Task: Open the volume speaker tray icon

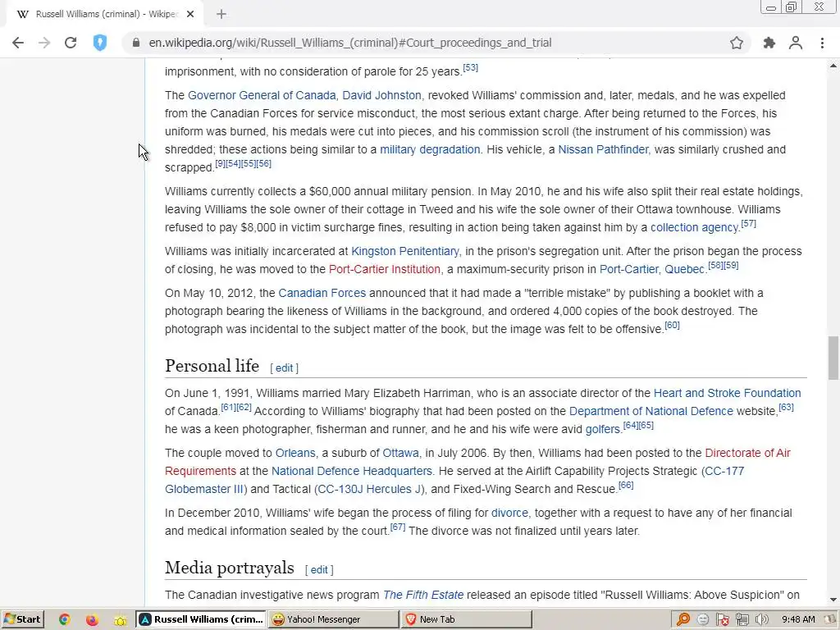Action: coord(761,620)
